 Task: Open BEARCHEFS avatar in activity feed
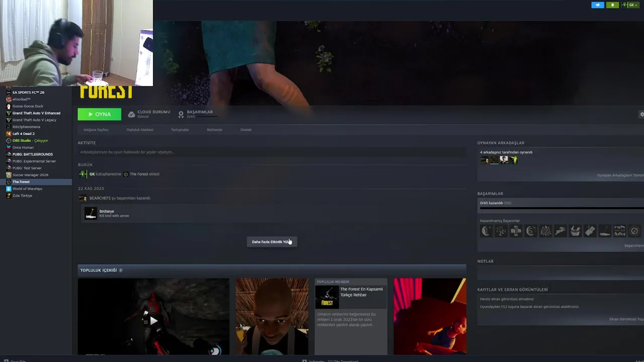pyautogui.click(x=83, y=198)
